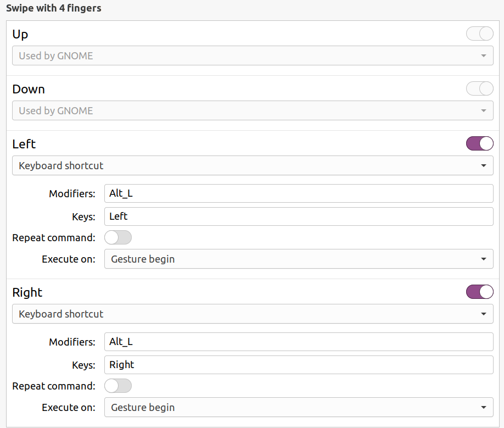Screen dimensions: 504x428
Task: Open Right swipe 'Execute on' Gesture begin dropdown
Action: [299, 408]
